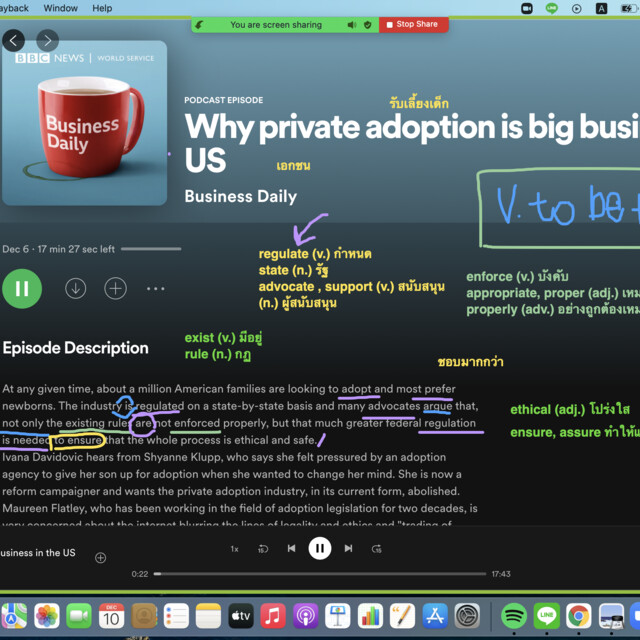This screenshot has height=640, width=640.
Task: Open Contacts from the Dock
Action: (x=144, y=616)
